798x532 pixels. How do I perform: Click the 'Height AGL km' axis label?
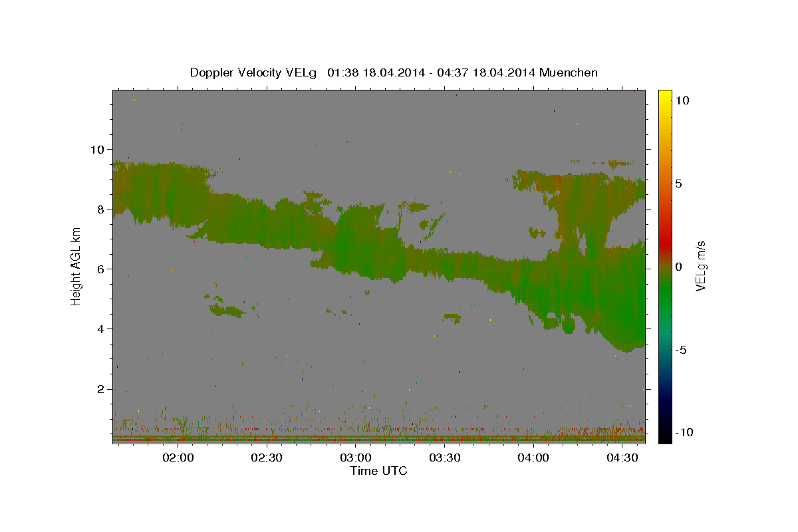(x=76, y=266)
